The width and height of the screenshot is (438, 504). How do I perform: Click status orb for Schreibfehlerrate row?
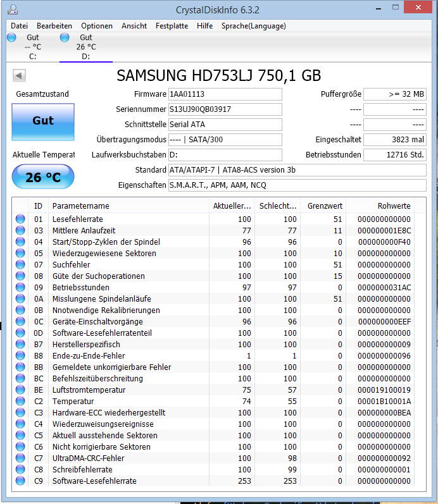pos(20,470)
